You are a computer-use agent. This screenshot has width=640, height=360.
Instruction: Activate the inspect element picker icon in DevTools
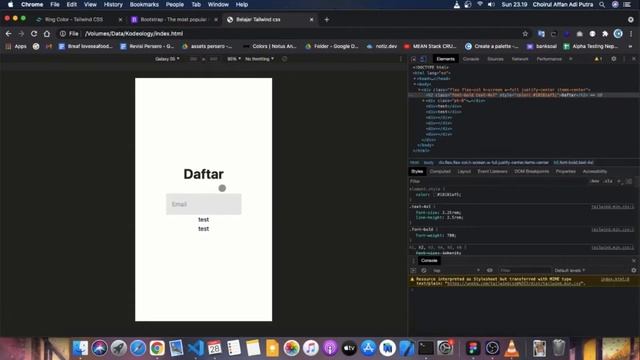[414, 59]
